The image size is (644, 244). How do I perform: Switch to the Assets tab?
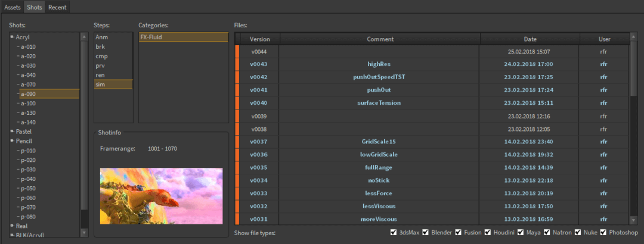tap(13, 7)
